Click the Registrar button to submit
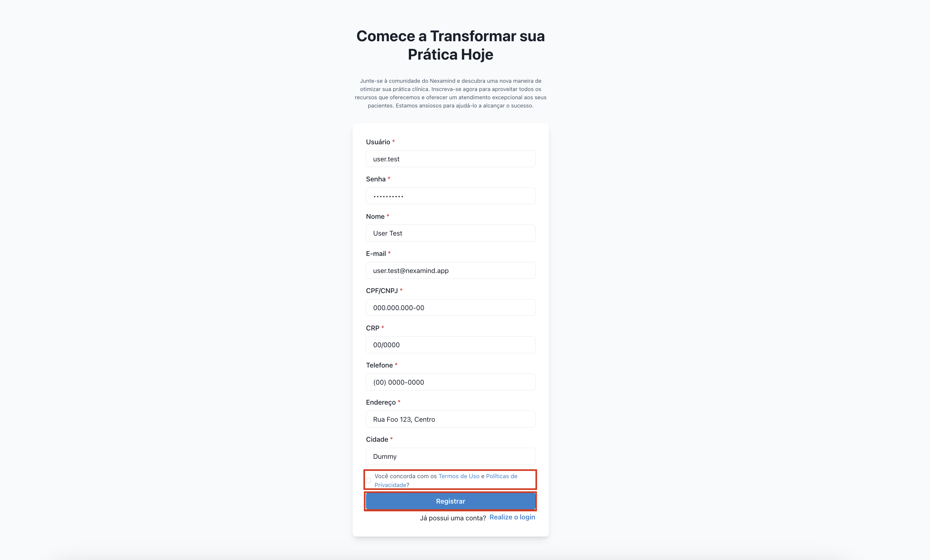 (x=450, y=502)
